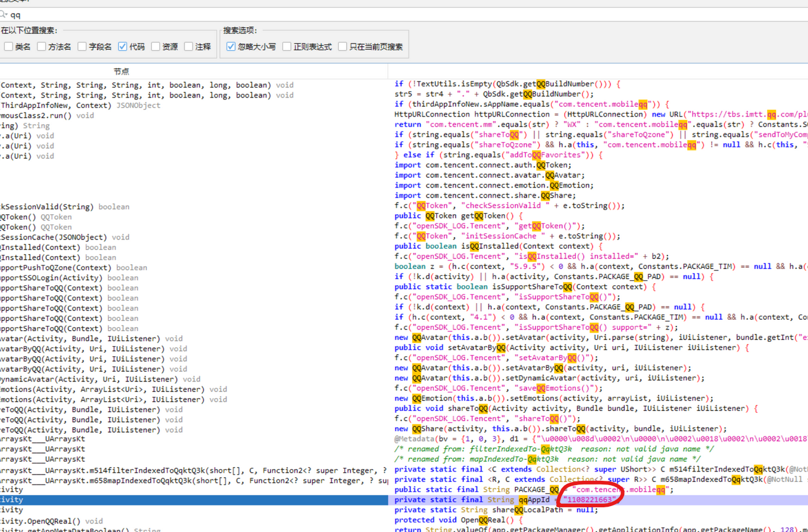Image resolution: width=808 pixels, height=532 pixels.
Task: Tick the 资源 checkbox
Action: [x=156, y=46]
